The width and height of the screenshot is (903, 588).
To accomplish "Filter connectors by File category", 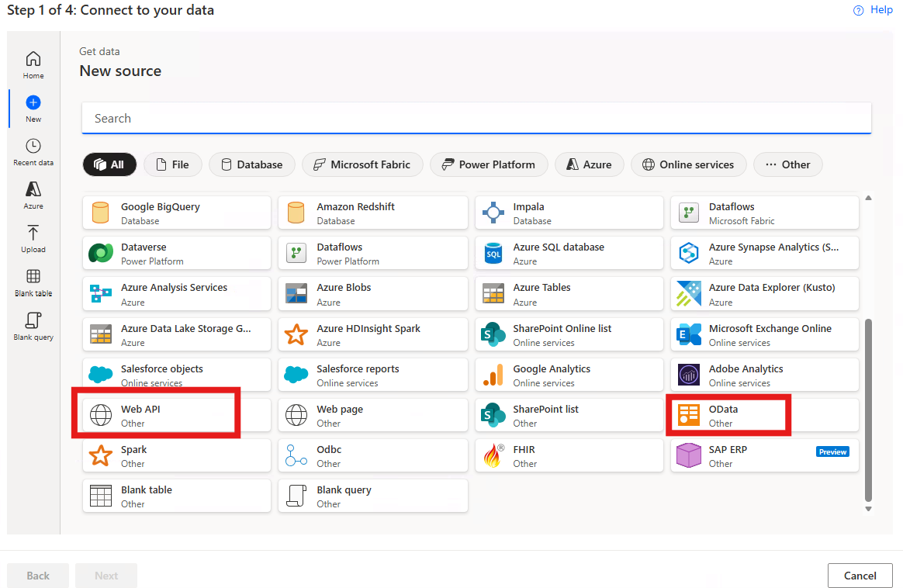I will click(x=173, y=164).
